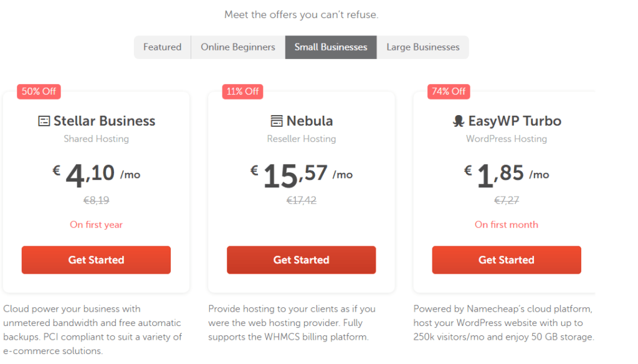Get Started with Nebula reseller plan

tap(301, 260)
